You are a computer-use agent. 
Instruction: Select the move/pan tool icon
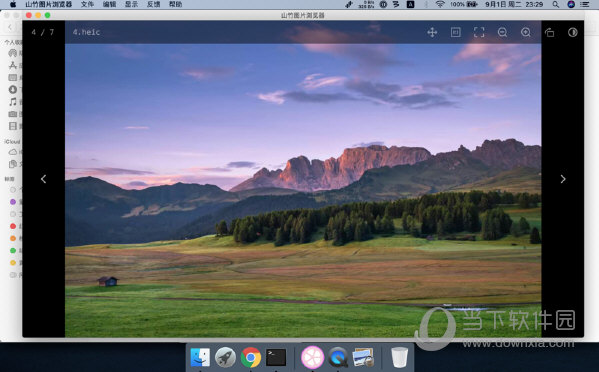(432, 32)
